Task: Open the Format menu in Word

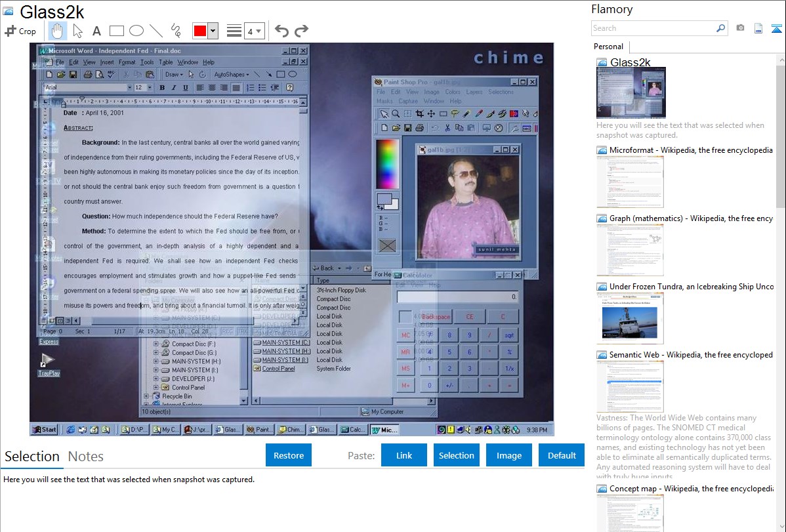Action: [x=127, y=62]
